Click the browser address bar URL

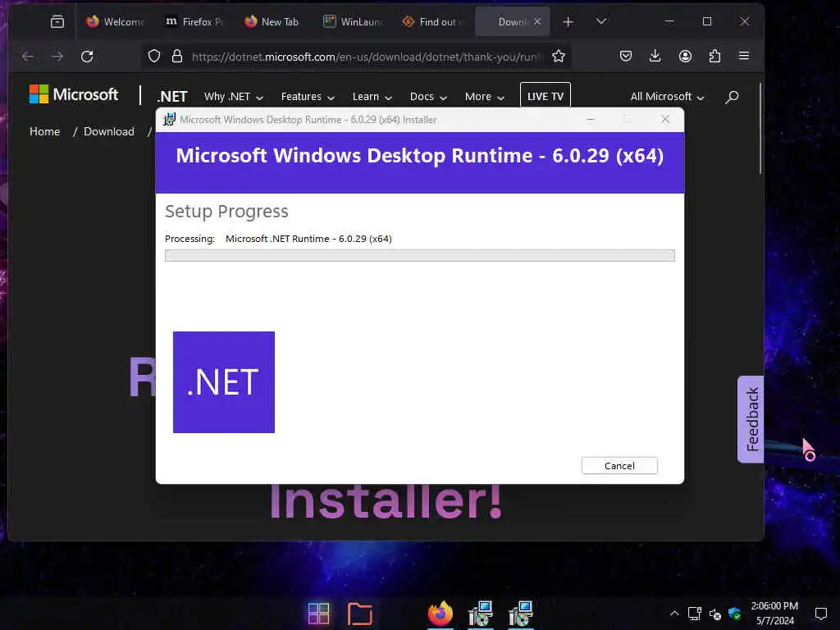367,57
